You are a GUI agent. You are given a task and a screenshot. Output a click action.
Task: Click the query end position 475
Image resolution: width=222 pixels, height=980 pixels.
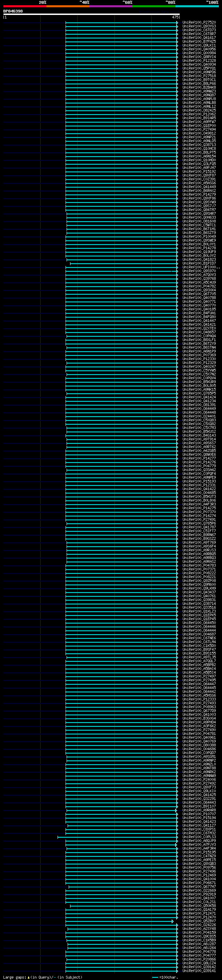point(175,17)
